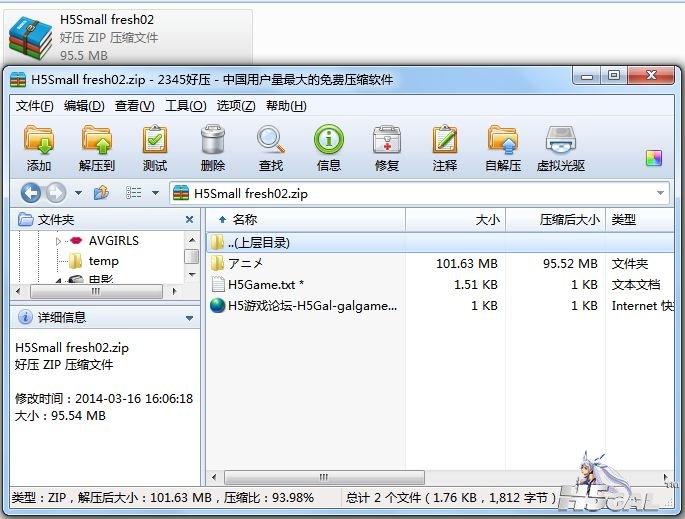This screenshot has height=519, width=685.
Task: Select the H5Small fresh02 desktop archive file
Action: (x=128, y=37)
